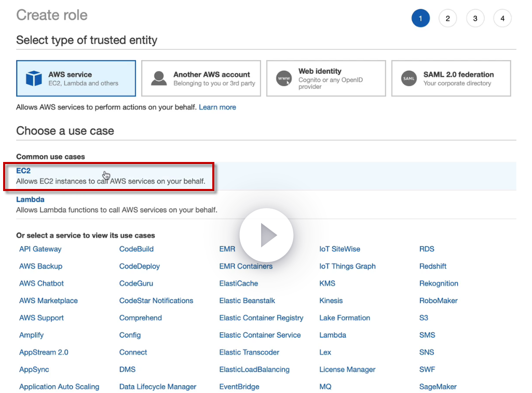Viewport: 532px width, 393px height.
Task: Select the Another AWS account card
Action: tap(201, 78)
